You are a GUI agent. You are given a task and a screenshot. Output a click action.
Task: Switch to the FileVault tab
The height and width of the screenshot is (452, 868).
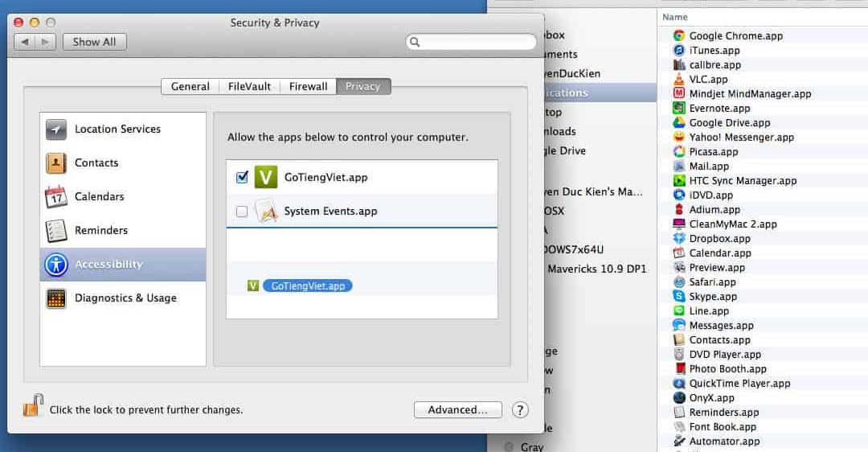tap(249, 86)
